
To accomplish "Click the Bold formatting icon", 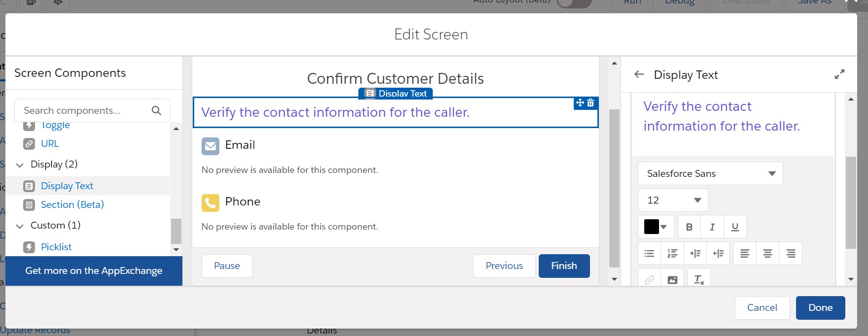I will pos(689,227).
